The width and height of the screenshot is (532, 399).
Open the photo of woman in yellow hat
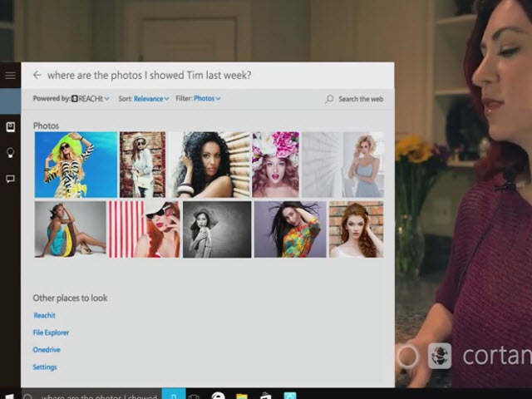point(76,165)
